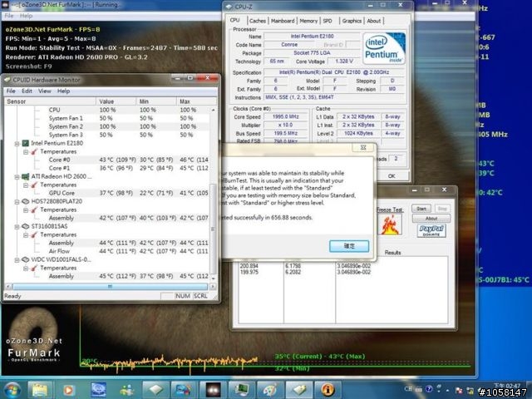Collapse the Intel Pentium E2180 tree node

(17, 144)
